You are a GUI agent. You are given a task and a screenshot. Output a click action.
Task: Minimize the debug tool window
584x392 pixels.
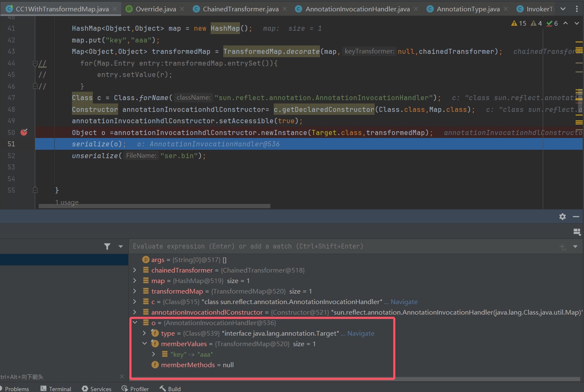point(576,216)
